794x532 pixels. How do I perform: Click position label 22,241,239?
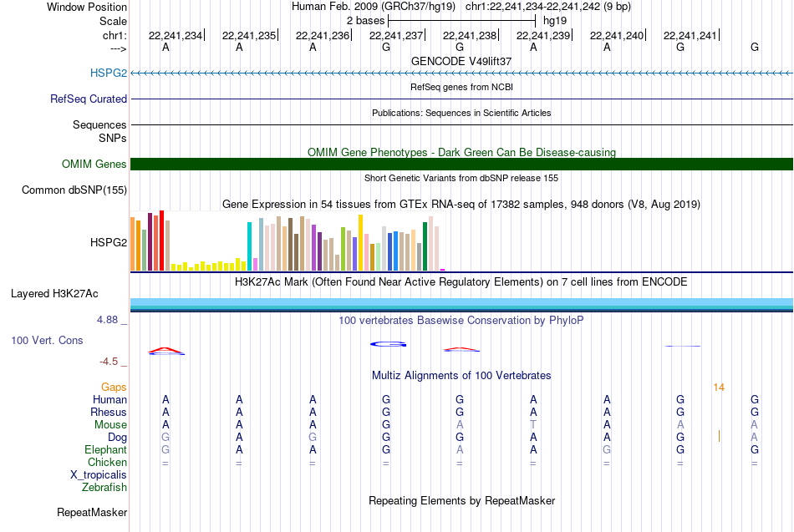(542, 35)
